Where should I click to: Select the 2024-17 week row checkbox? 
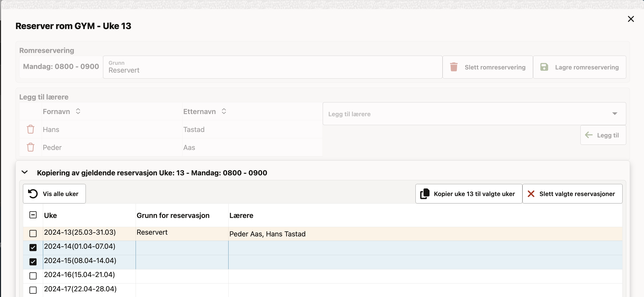(x=33, y=290)
